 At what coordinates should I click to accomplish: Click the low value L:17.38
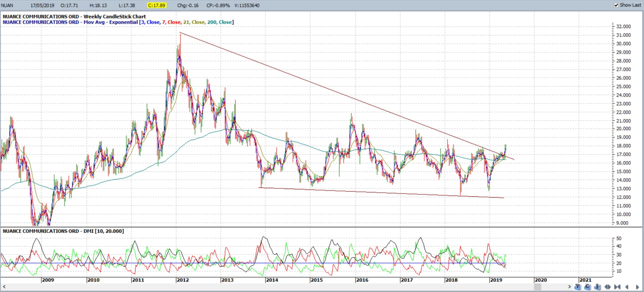127,5
